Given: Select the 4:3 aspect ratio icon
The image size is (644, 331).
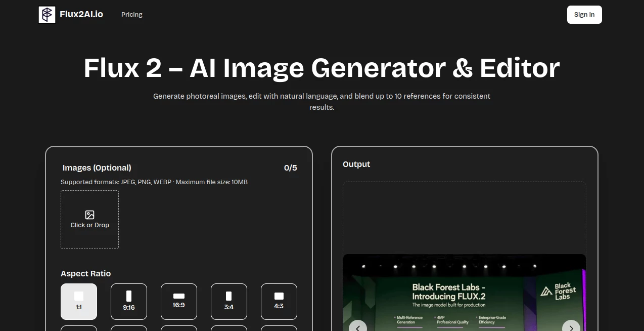Looking at the screenshot, I should pyautogui.click(x=279, y=296).
